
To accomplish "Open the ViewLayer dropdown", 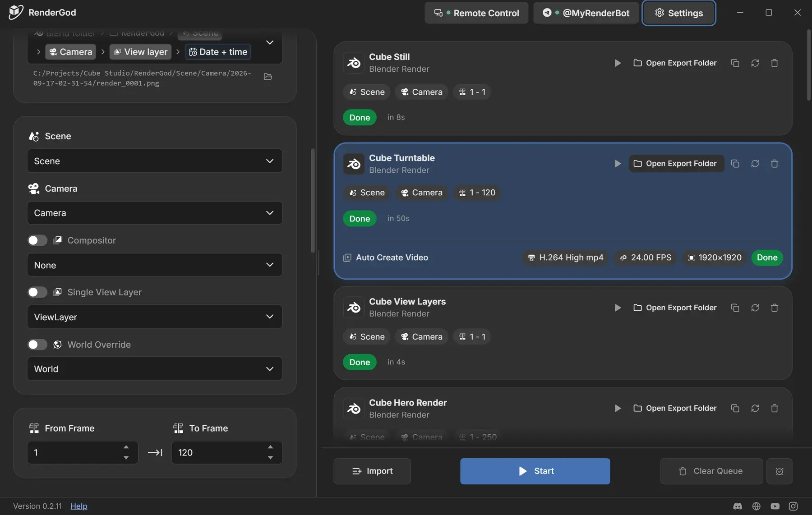I will (155, 317).
